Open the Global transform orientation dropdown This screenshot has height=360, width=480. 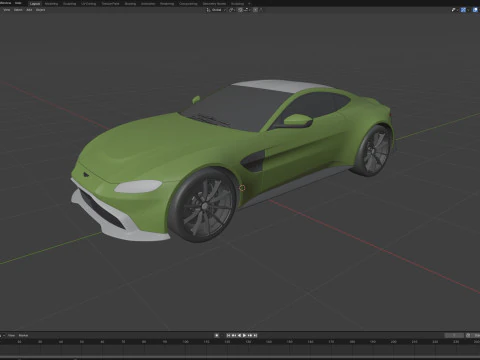[x=216, y=10]
